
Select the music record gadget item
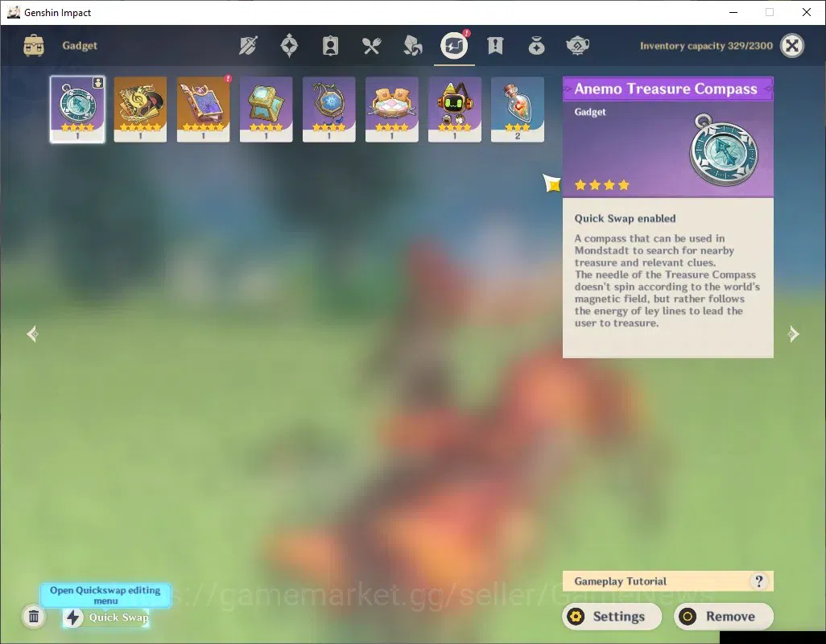tap(140, 109)
